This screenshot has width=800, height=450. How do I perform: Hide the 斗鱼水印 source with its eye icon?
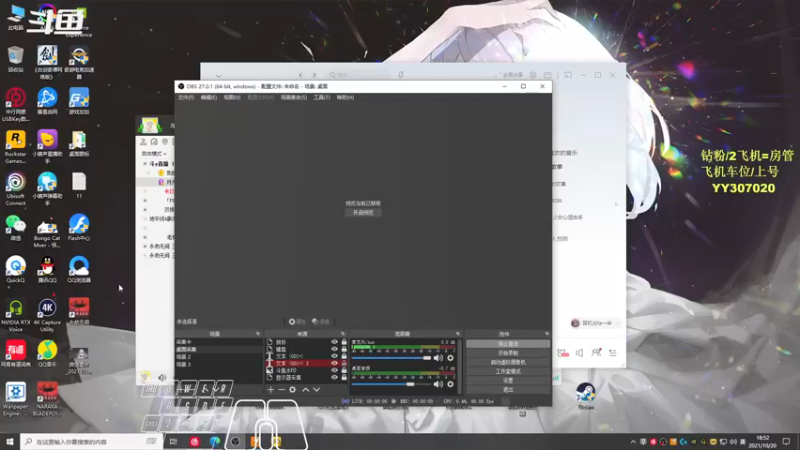334,370
